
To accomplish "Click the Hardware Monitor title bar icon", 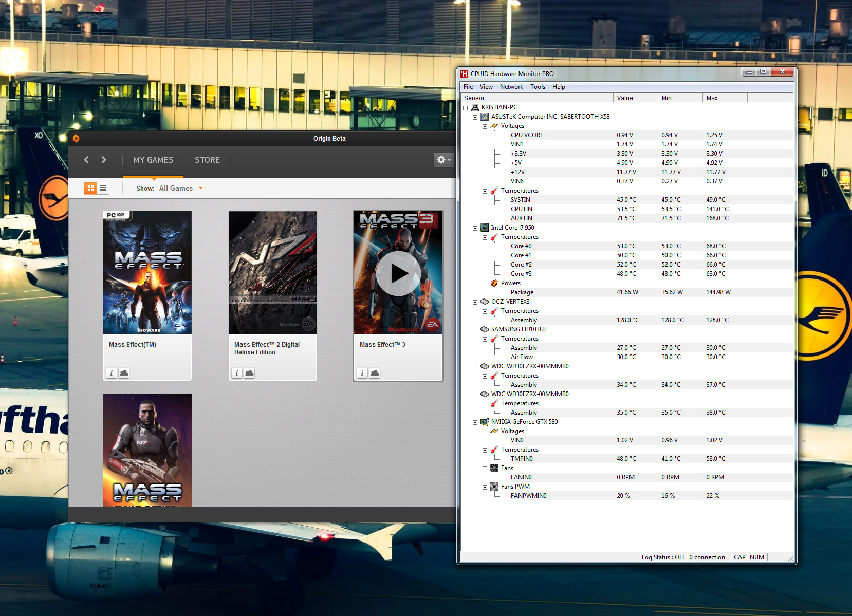I will (x=465, y=74).
